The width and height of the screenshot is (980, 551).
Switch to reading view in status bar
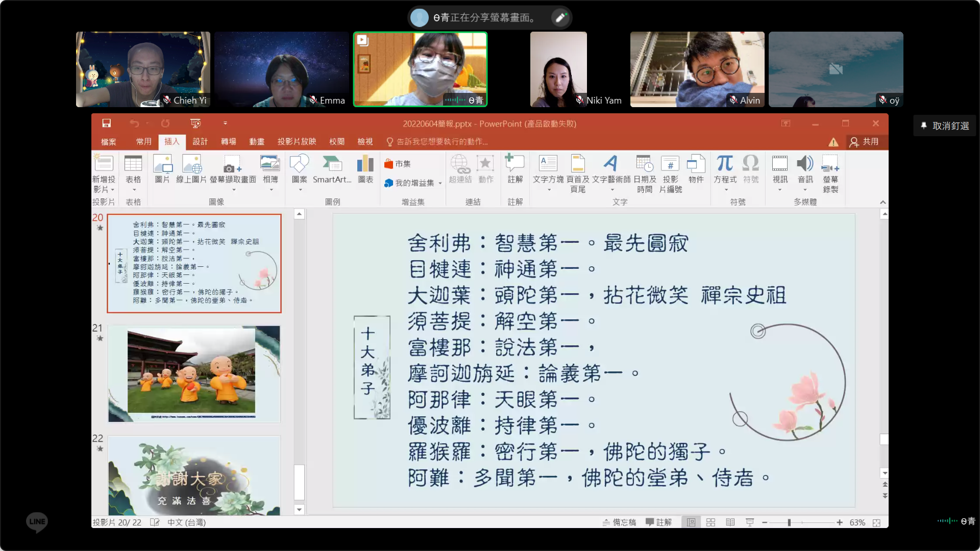(730, 522)
